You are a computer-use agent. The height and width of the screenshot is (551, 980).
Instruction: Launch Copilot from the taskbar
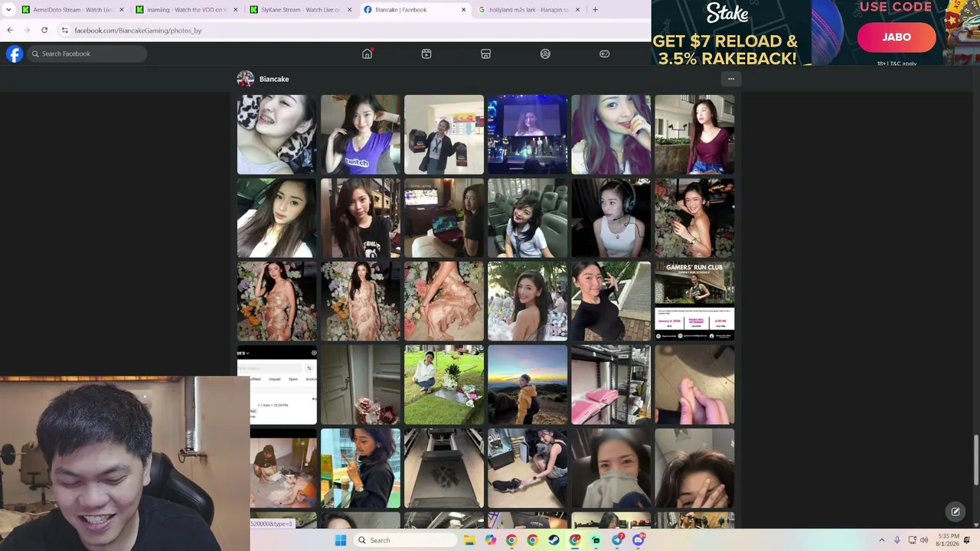coord(490,540)
